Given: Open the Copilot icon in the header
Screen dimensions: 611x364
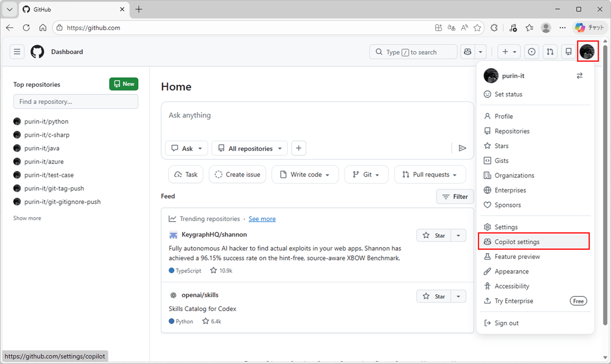Looking at the screenshot, I should tap(467, 52).
